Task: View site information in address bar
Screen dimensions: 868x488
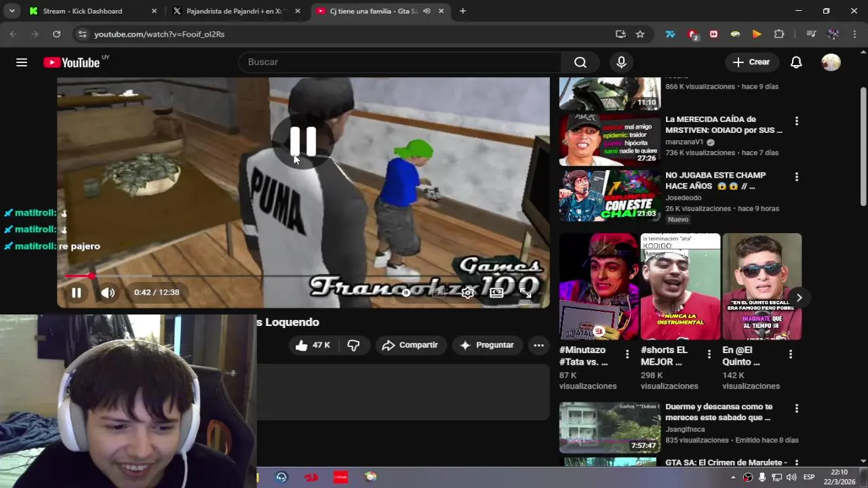Action: coord(82,34)
